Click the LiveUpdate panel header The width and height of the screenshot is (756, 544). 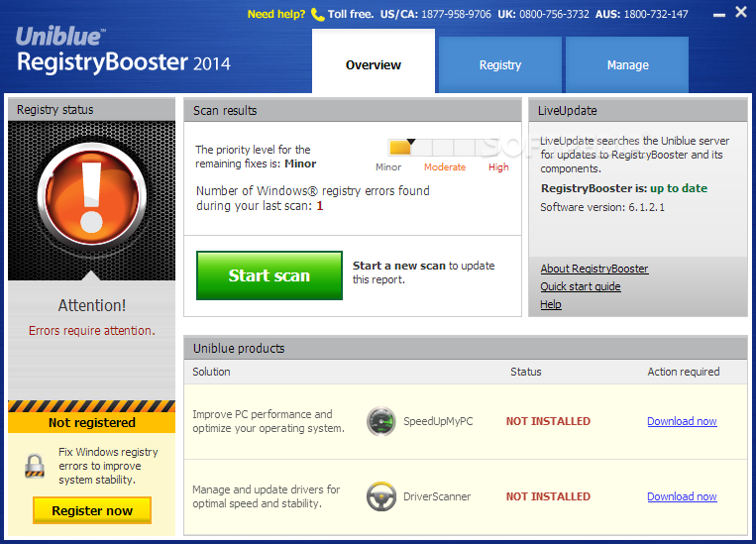click(638, 110)
